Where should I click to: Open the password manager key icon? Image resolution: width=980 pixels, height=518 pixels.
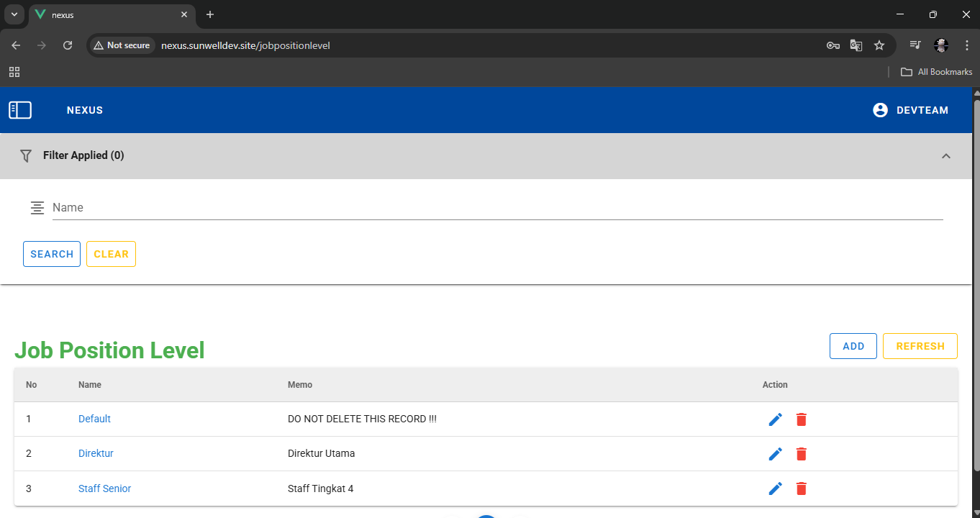tap(832, 45)
